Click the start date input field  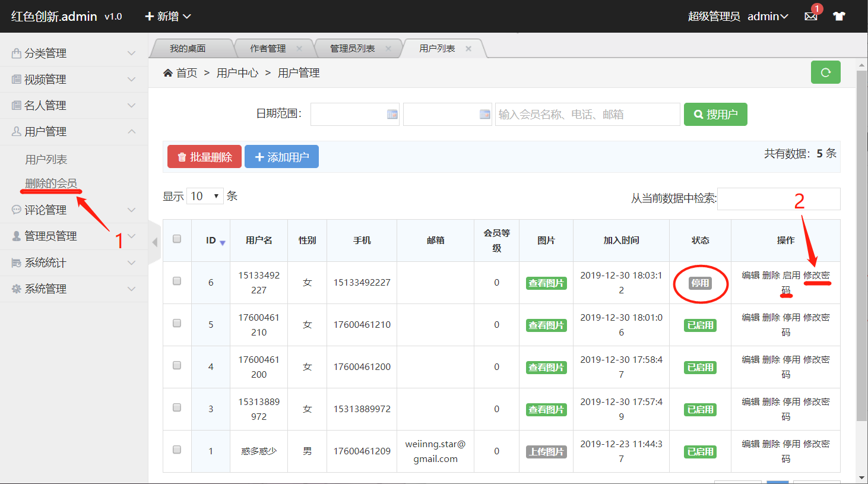[355, 115]
